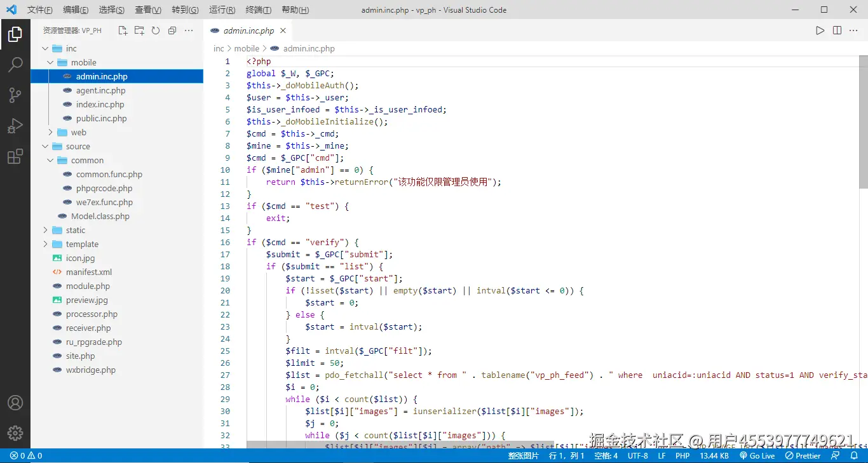
Task: Expand the template folder
Action: click(82, 245)
